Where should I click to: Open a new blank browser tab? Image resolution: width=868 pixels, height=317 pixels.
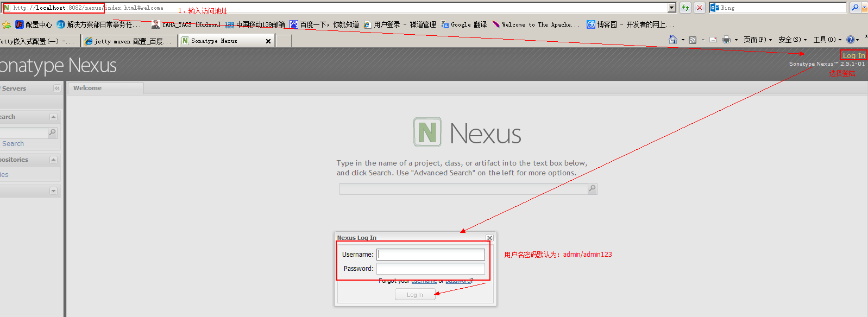[284, 41]
